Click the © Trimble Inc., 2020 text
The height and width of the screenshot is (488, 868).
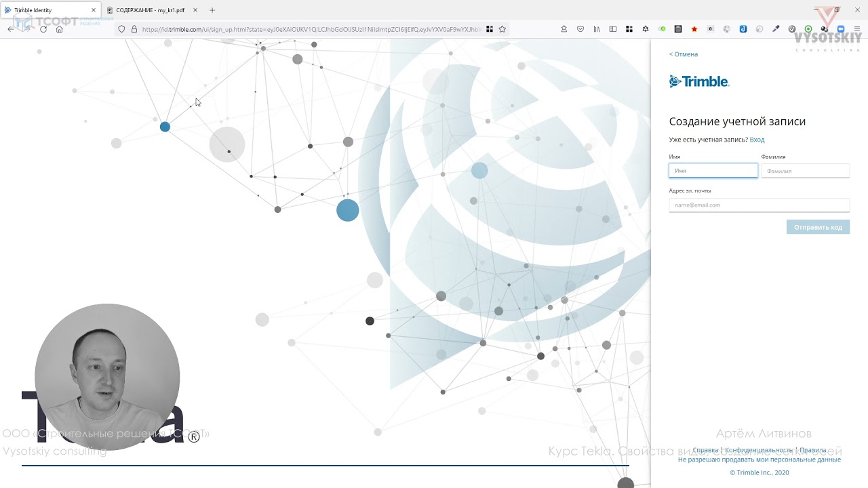click(759, 472)
